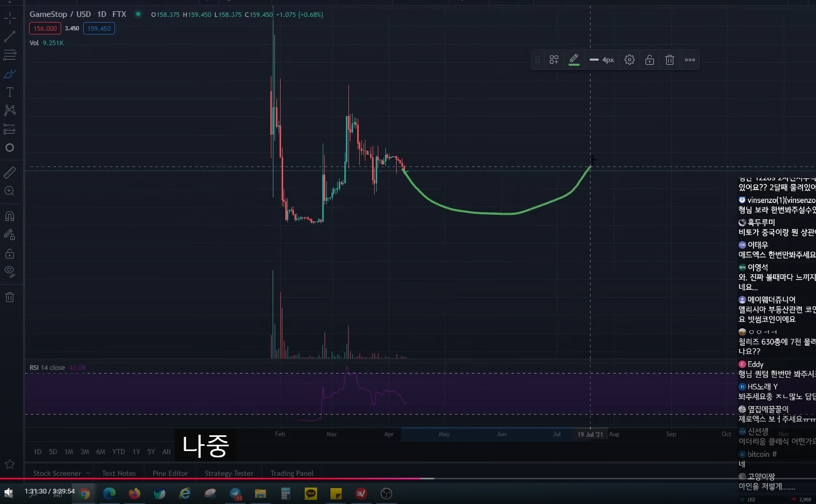
Task: Open the Pine Editor tab
Action: 170,473
